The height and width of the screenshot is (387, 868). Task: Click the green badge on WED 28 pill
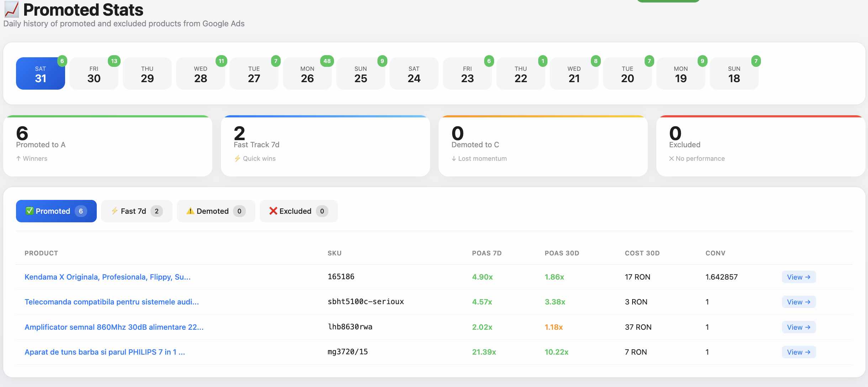[x=221, y=61]
